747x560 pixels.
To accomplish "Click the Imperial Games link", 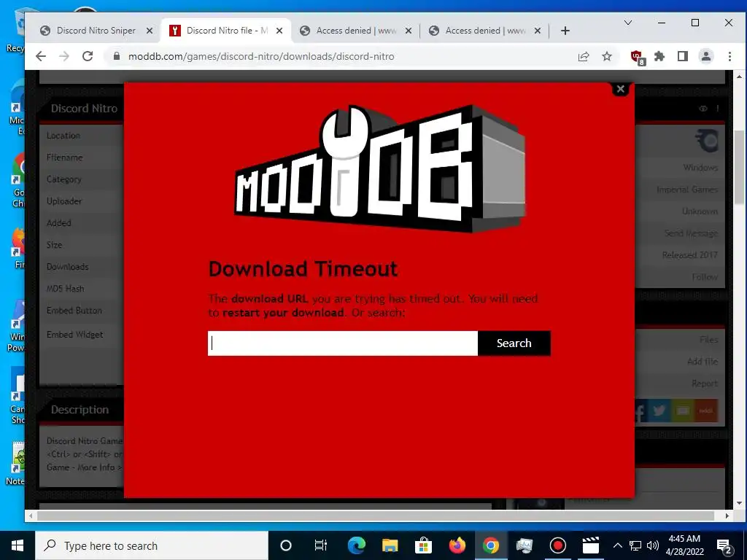I will pyautogui.click(x=687, y=190).
